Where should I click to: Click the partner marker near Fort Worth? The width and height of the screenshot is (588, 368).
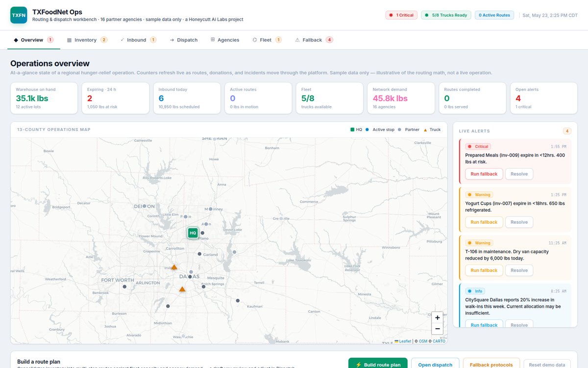[124, 287]
